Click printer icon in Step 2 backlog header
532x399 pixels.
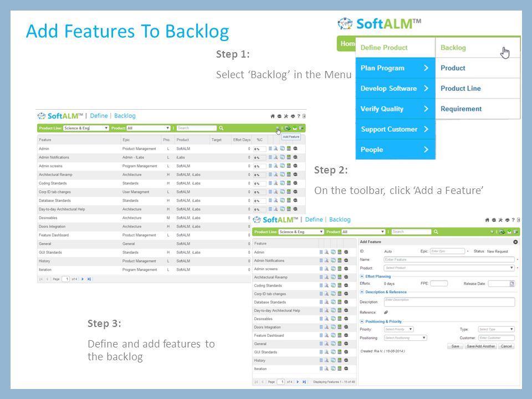293,116
